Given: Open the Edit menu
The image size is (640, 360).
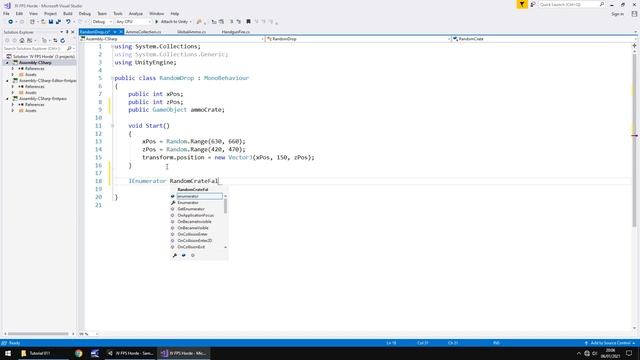Looking at the screenshot, I should (x=19, y=13).
